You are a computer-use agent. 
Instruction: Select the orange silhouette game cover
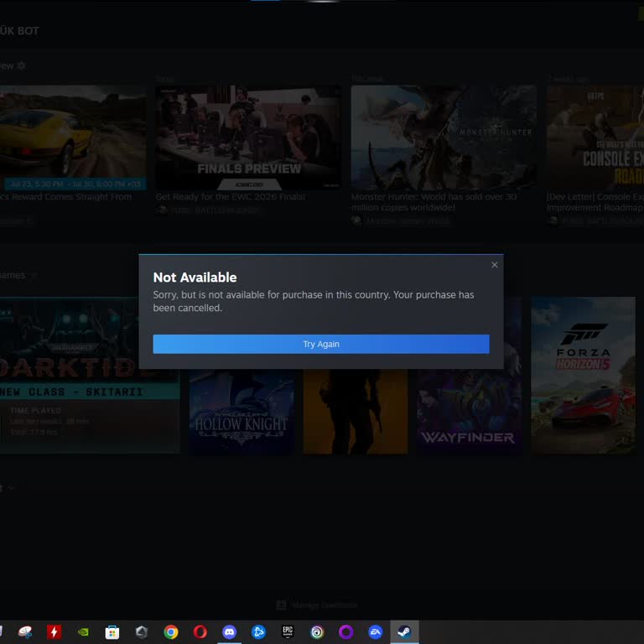(x=356, y=412)
